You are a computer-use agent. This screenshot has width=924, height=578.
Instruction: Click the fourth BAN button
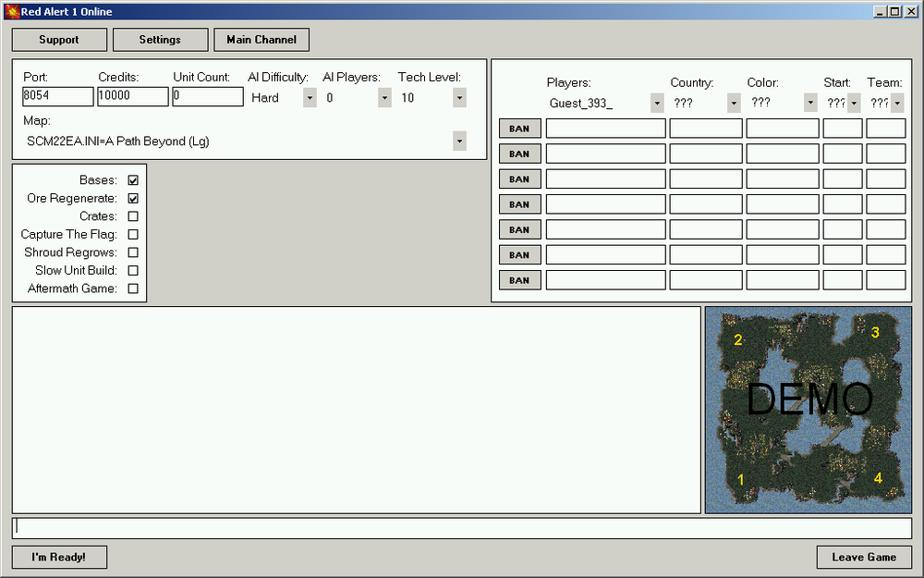pos(519,204)
